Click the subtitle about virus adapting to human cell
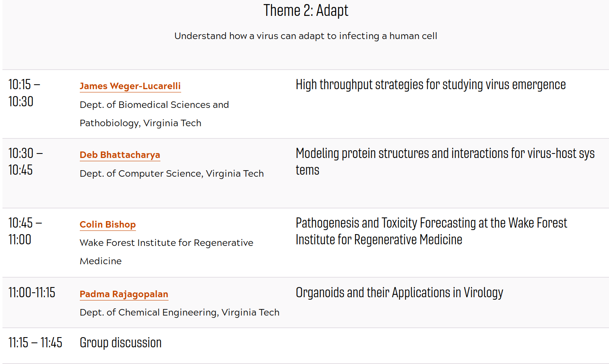This screenshot has width=609, height=364. (306, 36)
